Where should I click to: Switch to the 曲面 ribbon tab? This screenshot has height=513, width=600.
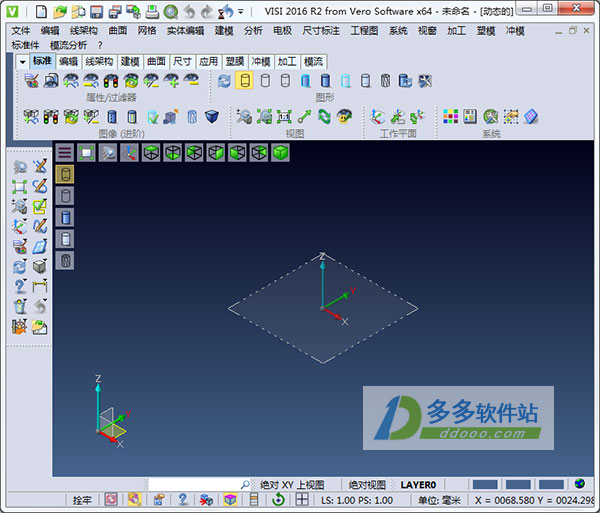[x=157, y=62]
